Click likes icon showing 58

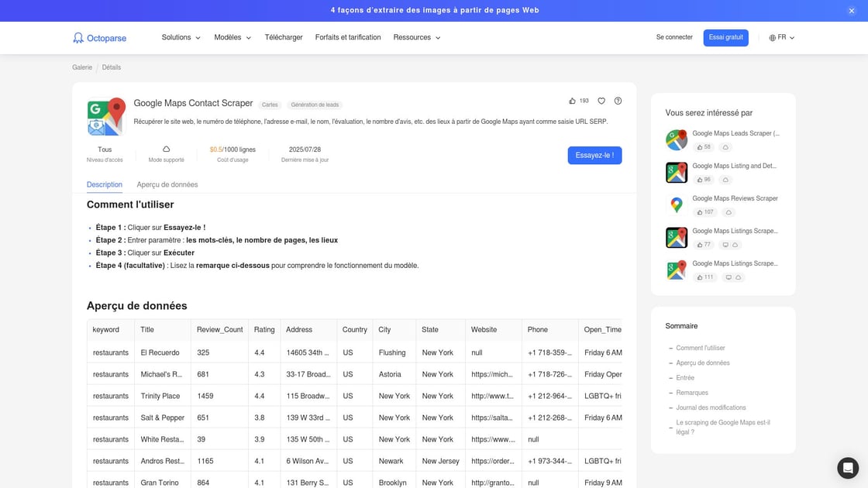point(700,147)
